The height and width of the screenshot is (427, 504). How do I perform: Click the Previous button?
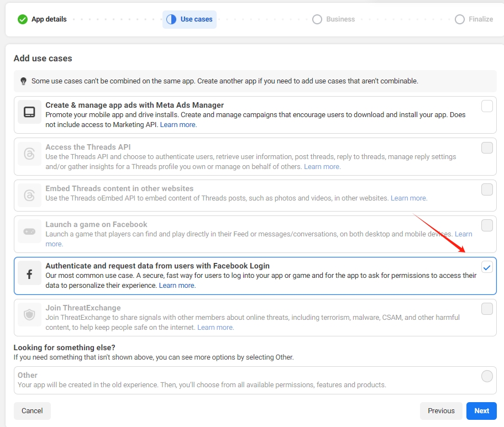441,411
